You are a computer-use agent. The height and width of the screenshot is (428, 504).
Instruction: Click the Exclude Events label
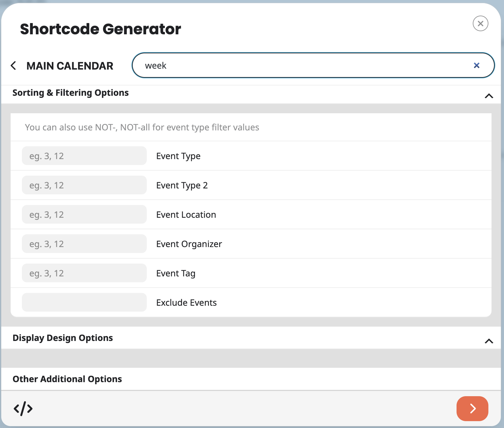point(186,303)
